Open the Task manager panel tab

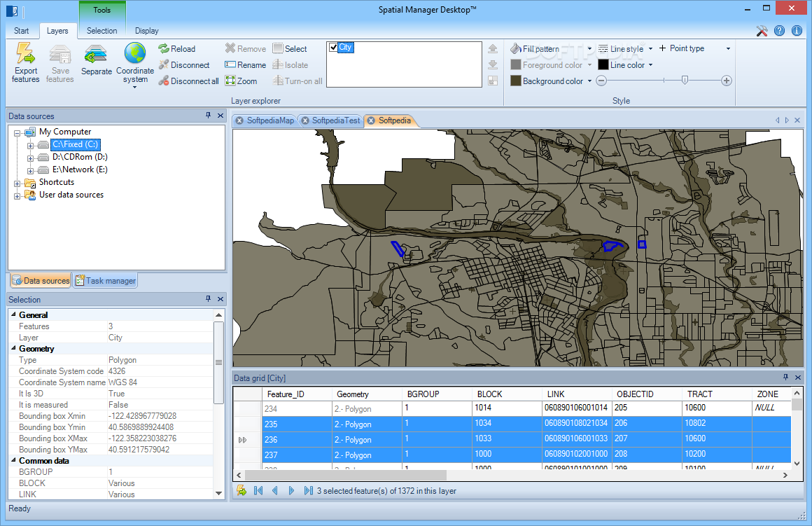(x=106, y=280)
